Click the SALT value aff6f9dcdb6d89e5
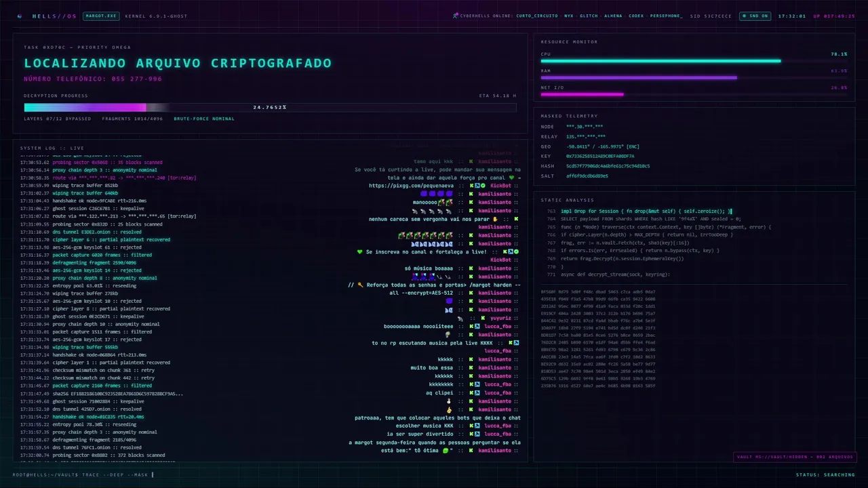Image resolution: width=868 pixels, height=488 pixels. (x=587, y=176)
